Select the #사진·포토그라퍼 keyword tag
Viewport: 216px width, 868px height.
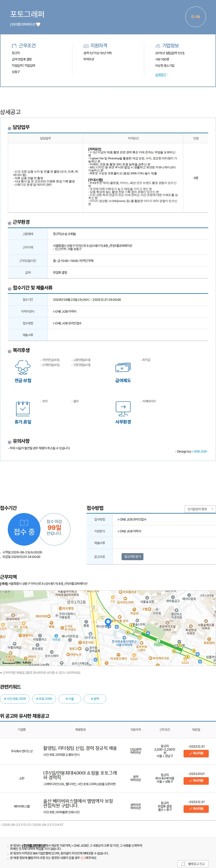pyautogui.click(x=15, y=698)
